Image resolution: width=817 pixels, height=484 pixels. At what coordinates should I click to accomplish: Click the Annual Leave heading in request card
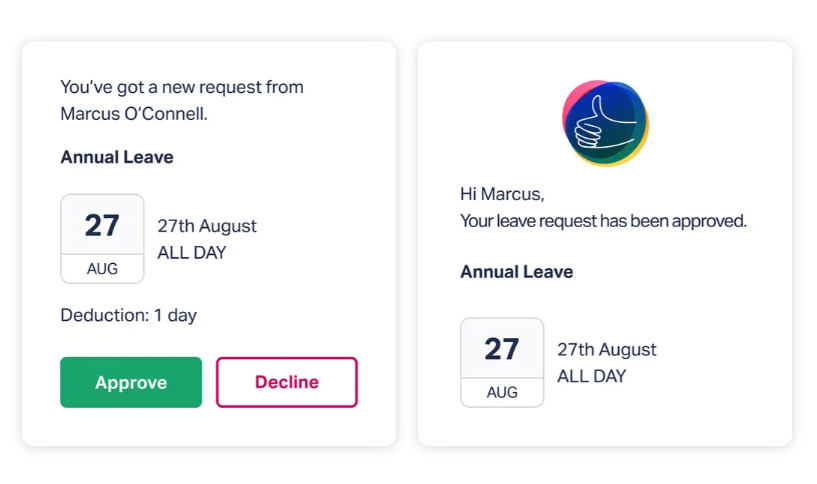[117, 157]
